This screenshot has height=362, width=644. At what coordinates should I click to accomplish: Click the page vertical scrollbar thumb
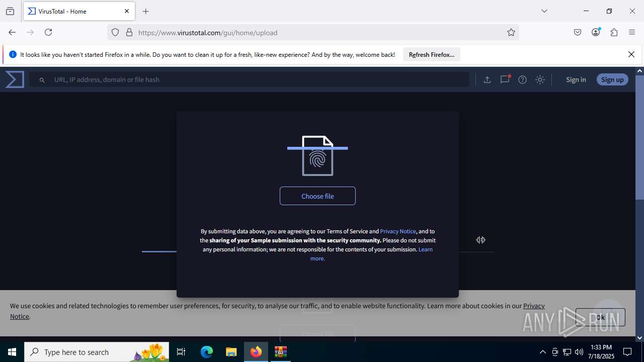639,137
